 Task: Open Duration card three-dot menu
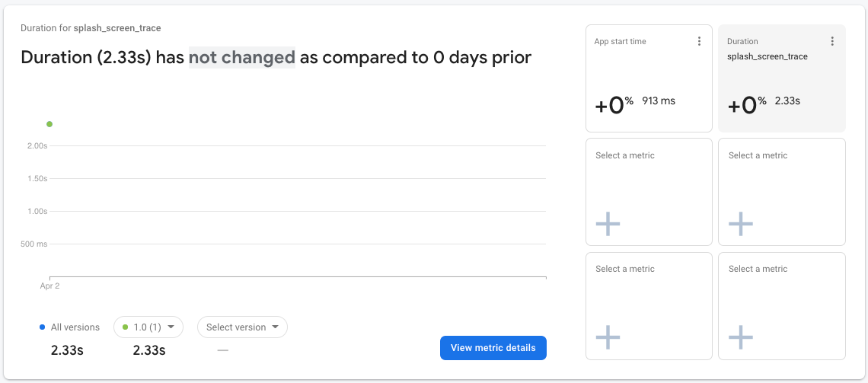tap(832, 41)
